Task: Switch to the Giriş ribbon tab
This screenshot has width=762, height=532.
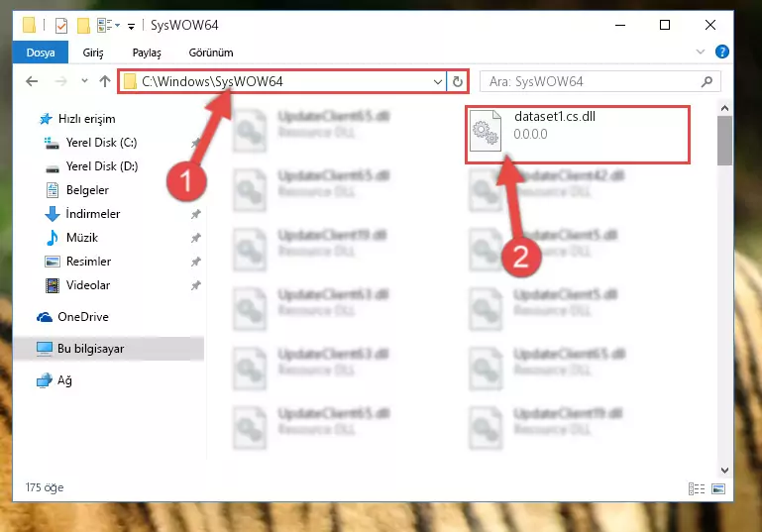Action: [x=93, y=53]
